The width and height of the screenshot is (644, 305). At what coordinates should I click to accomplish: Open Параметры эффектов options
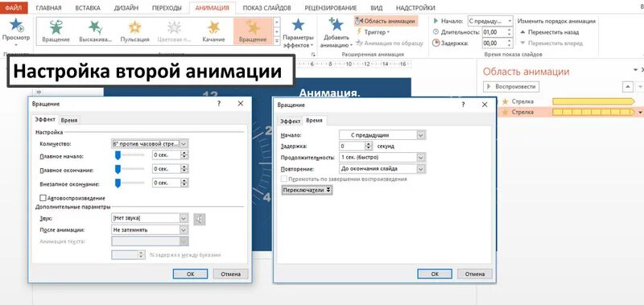(x=298, y=32)
